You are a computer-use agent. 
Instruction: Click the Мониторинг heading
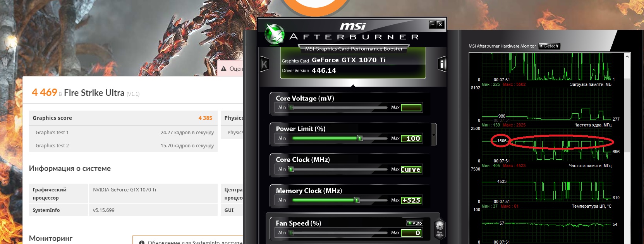51,238
